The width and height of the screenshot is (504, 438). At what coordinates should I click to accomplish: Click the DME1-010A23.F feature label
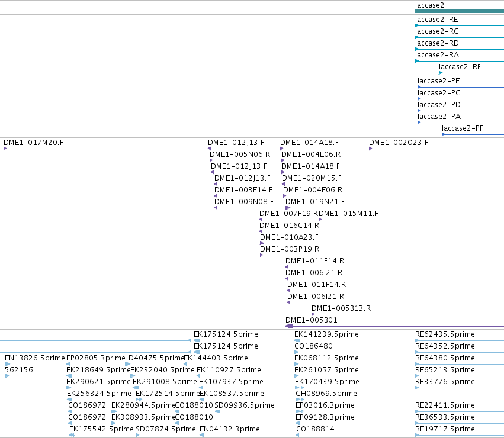pyautogui.click(x=289, y=237)
